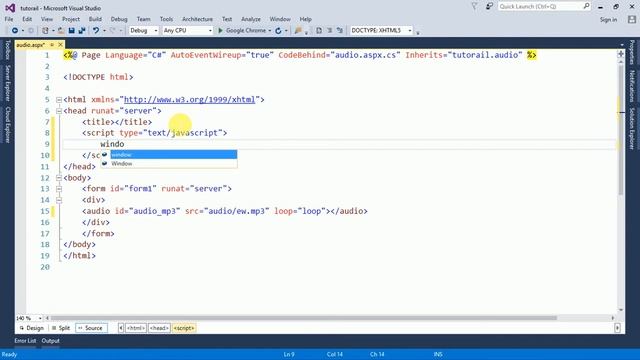
Task: Click the vertical editor scrollbar
Action: 621,131
